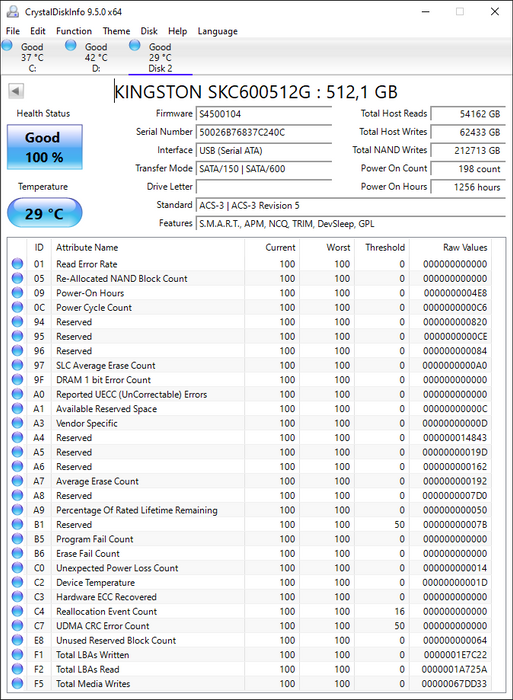Image resolution: width=513 pixels, height=700 pixels.
Task: Select the D: drive tab
Action: click(x=96, y=57)
